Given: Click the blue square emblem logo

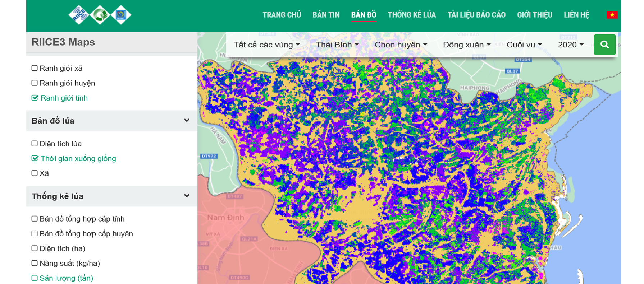Looking at the screenshot, I should pyautogui.click(x=121, y=15).
